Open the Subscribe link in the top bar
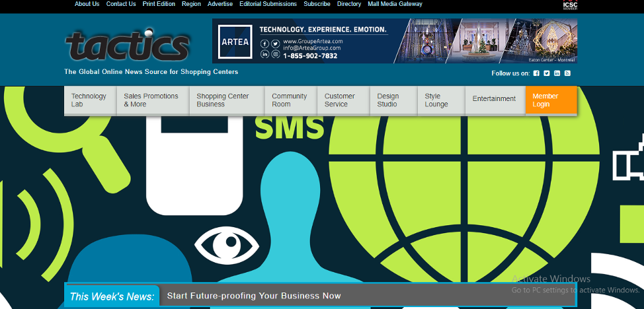Screen dimensions: 644x309 (317, 4)
